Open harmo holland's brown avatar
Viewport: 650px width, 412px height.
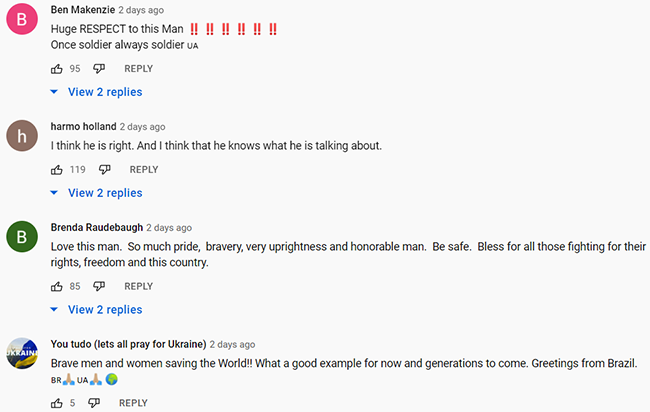coord(22,136)
